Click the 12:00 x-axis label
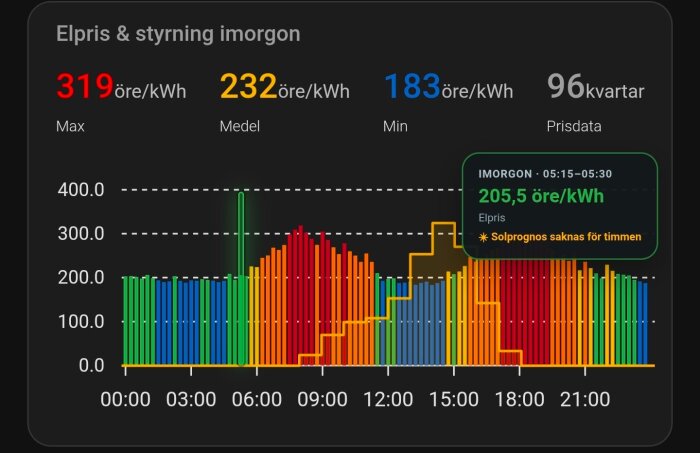Screen dimensions: 700x453 [388, 399]
